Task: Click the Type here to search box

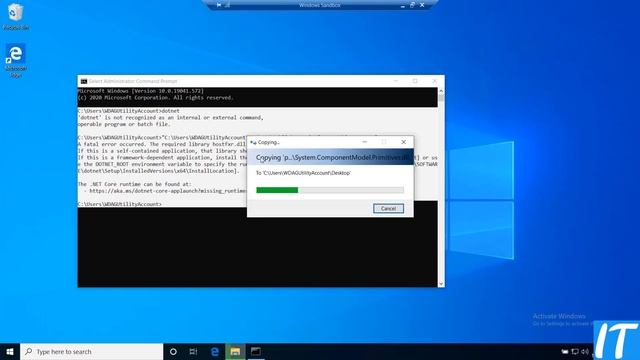Action: [91, 351]
